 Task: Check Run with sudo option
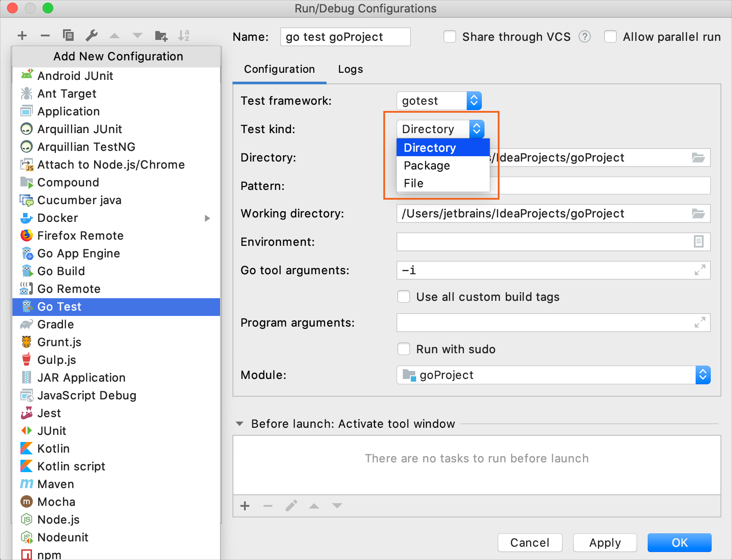pyautogui.click(x=404, y=349)
